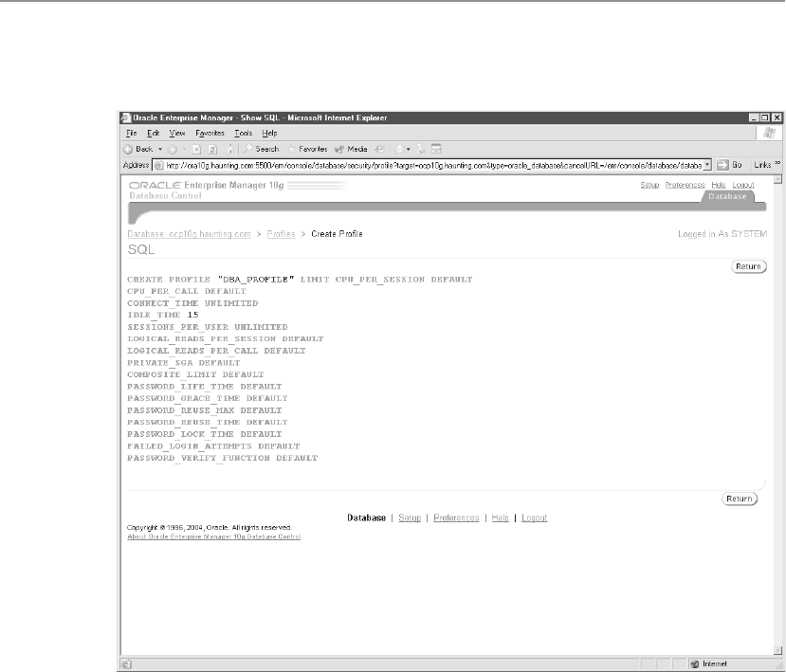Click the lower Return button
786x672 pixels.
[740, 499]
